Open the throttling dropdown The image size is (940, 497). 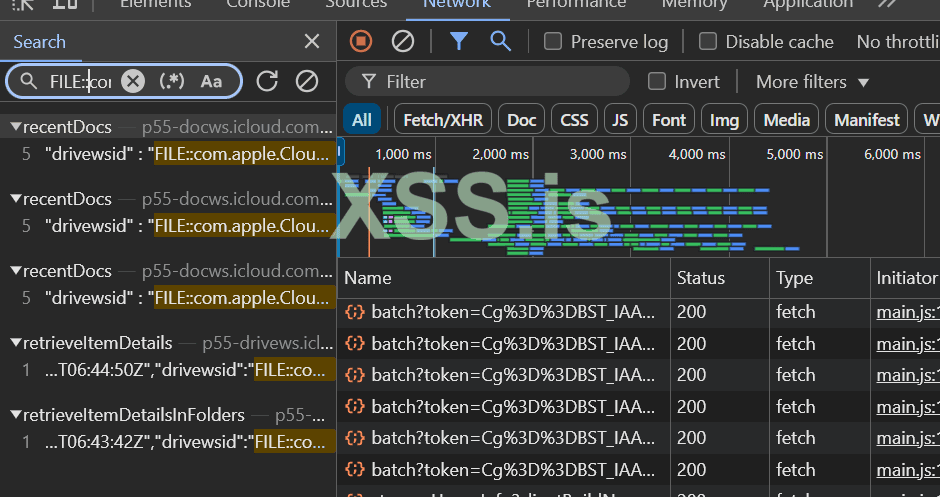tap(898, 41)
